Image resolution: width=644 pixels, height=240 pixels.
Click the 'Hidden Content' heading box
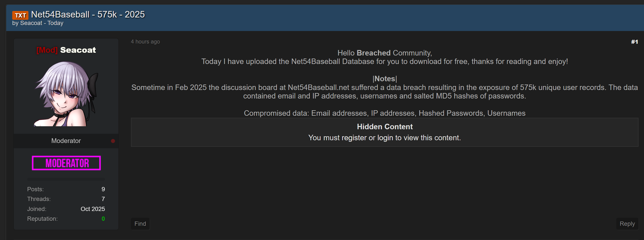385,127
